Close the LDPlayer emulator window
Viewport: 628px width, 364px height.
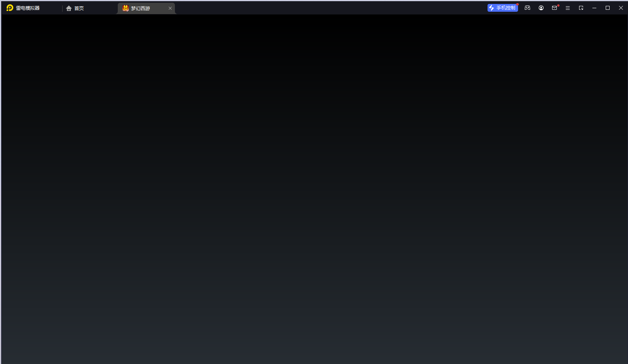coord(621,8)
